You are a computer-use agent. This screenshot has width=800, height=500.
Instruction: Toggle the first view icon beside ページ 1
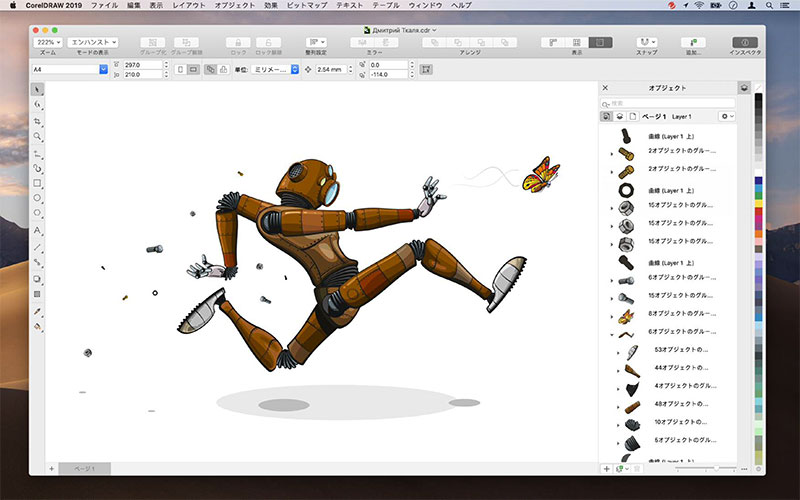click(606, 116)
